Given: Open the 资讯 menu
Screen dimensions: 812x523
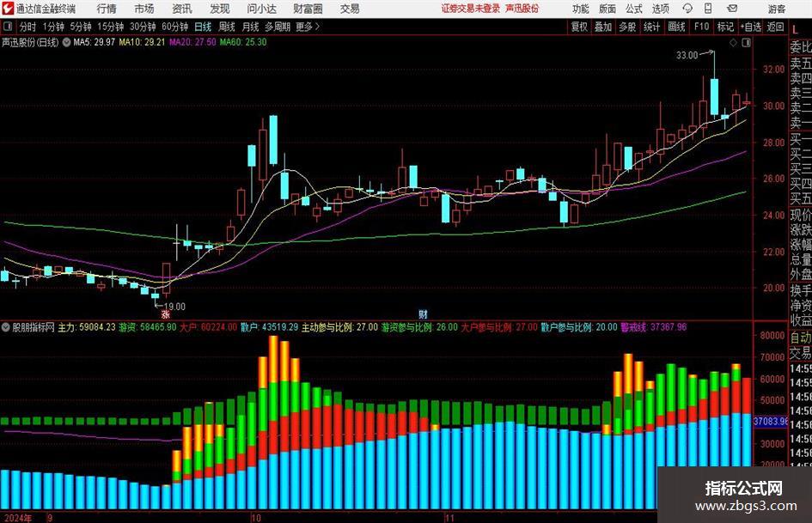Looking at the screenshot, I should [182, 9].
